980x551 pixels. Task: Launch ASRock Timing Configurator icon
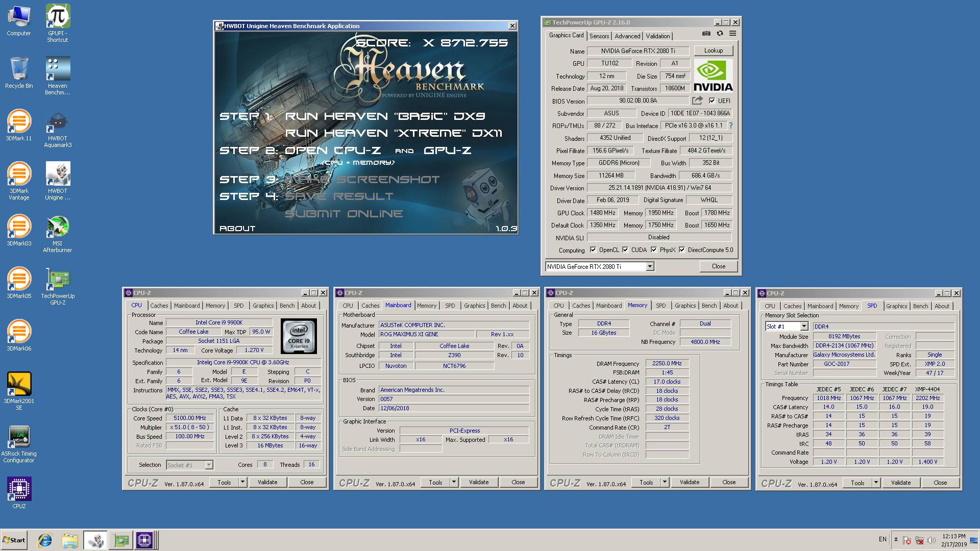[x=19, y=444]
